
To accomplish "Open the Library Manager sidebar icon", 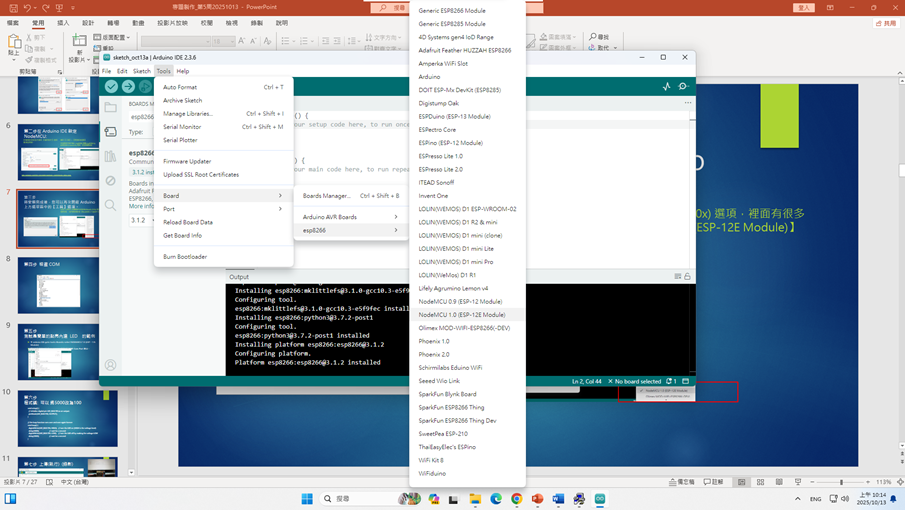I will tap(111, 156).
